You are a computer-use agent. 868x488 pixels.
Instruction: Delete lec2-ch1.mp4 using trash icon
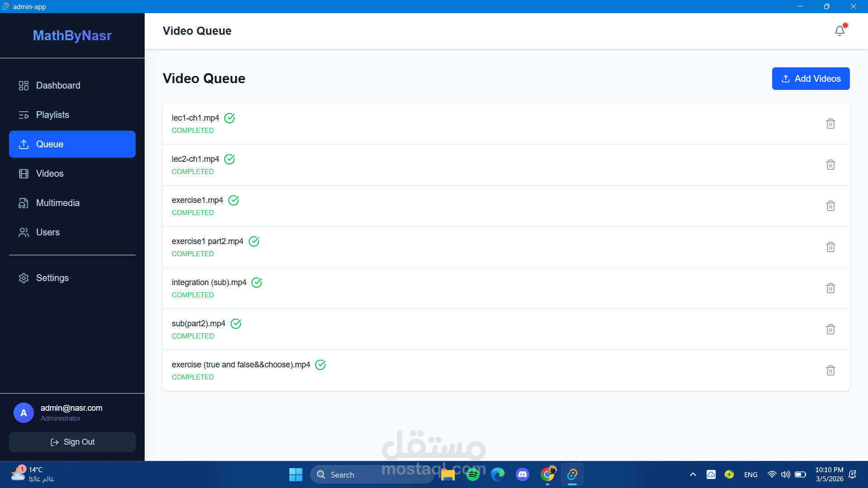point(830,165)
